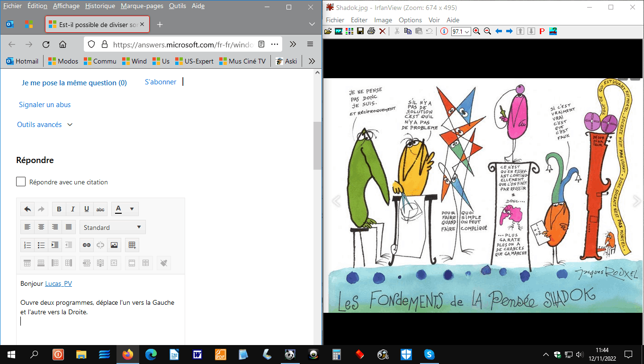
Task: Toggle Firefox reader view
Action: point(261,45)
